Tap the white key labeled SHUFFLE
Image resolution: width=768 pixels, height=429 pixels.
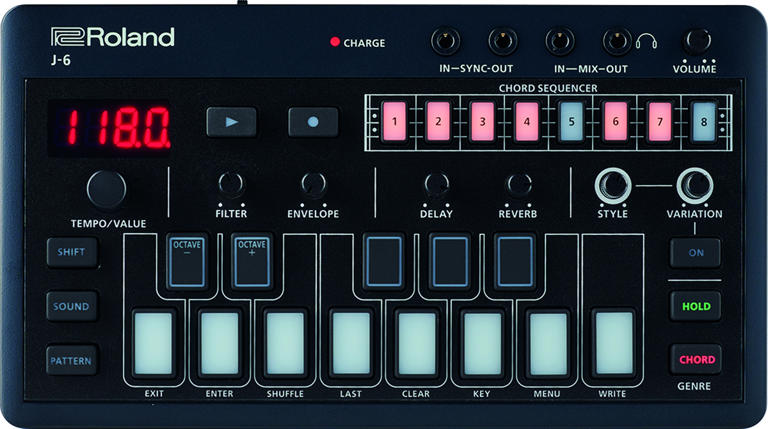[x=285, y=343]
